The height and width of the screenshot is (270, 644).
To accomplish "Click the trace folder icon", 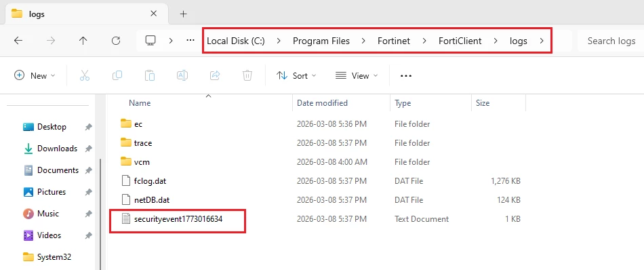I will tap(125, 142).
